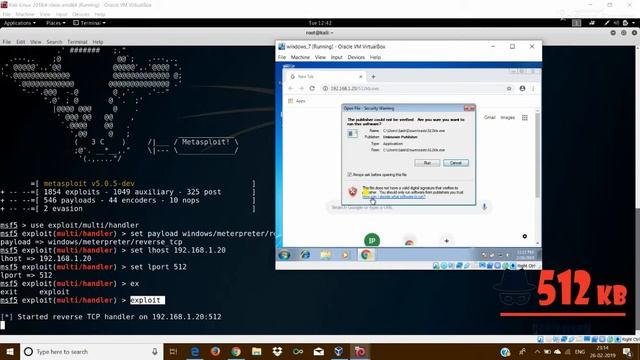This screenshot has width=640, height=360.
Task: Open the customize gear icon on new tab page
Action: [x=524, y=236]
